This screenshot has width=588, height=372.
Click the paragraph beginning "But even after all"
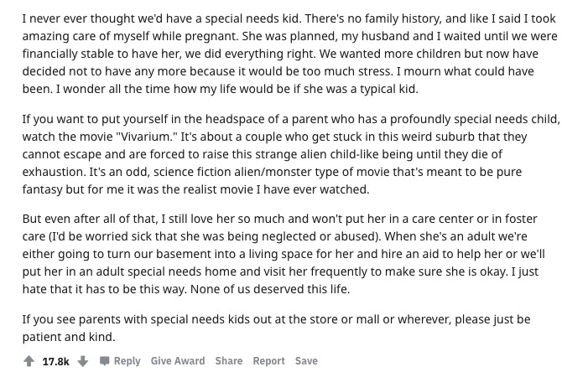pyautogui.click(x=284, y=254)
